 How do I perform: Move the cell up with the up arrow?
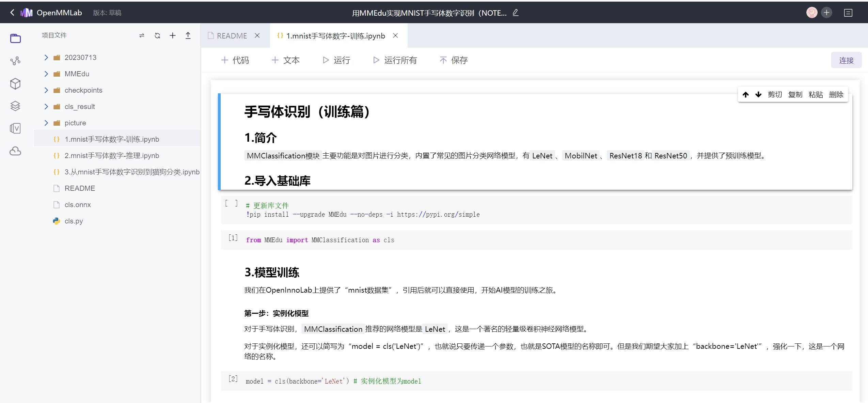click(x=746, y=95)
